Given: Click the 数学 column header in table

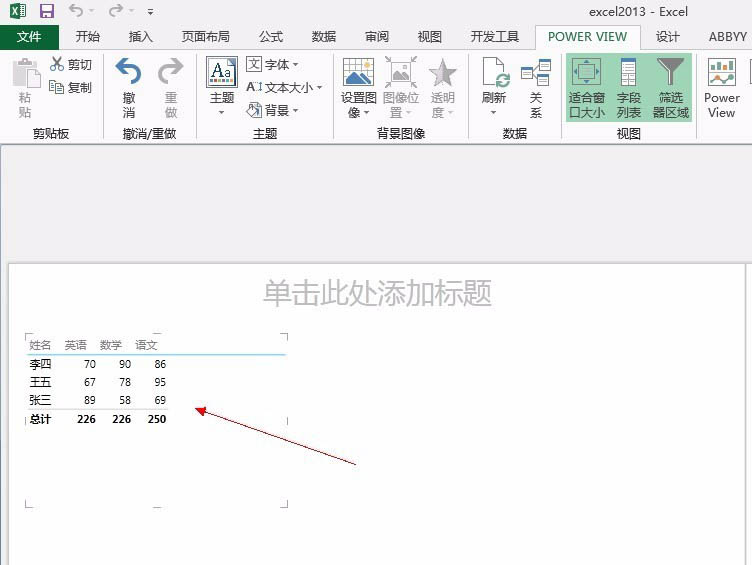Looking at the screenshot, I should 111,345.
